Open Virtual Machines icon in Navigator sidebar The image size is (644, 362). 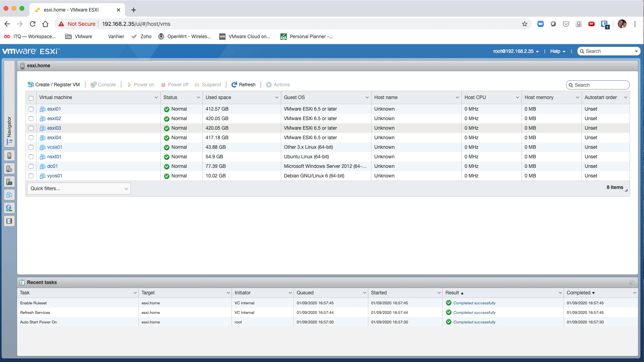point(9,195)
